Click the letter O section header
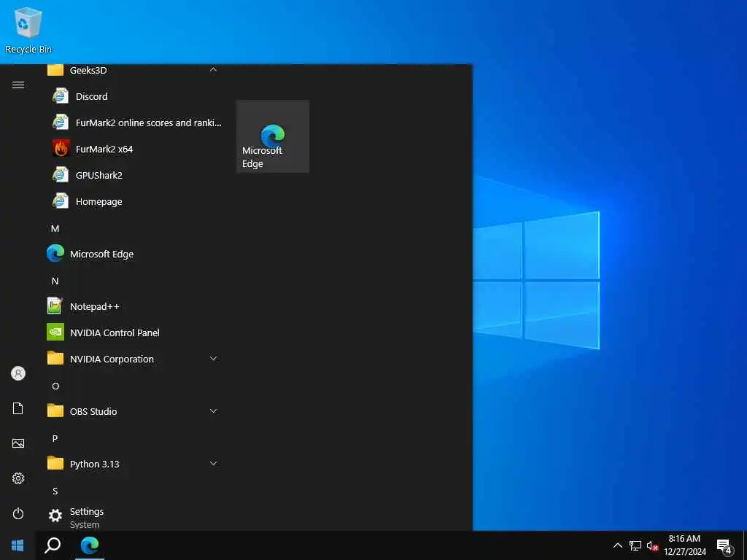The width and height of the screenshot is (747, 560). point(55,386)
